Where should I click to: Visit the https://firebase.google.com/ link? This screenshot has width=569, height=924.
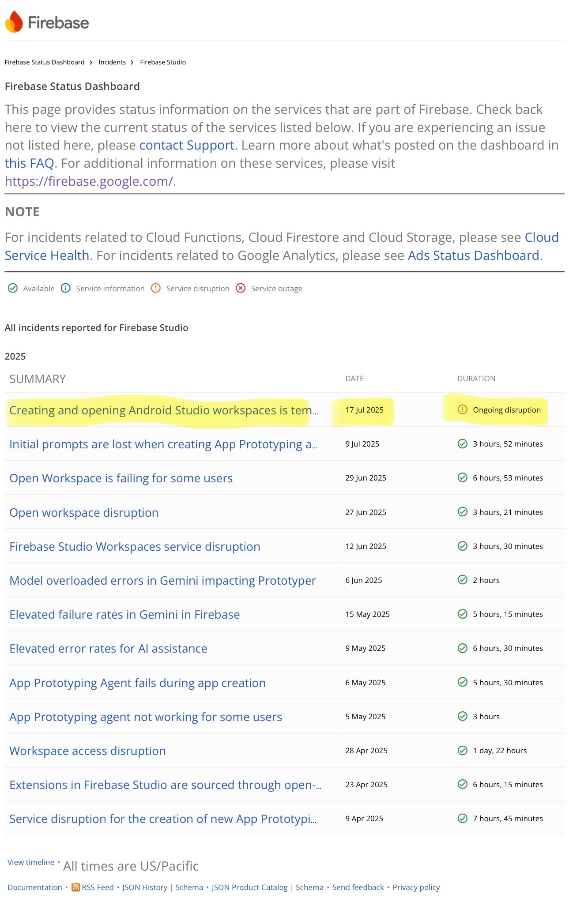point(89,181)
